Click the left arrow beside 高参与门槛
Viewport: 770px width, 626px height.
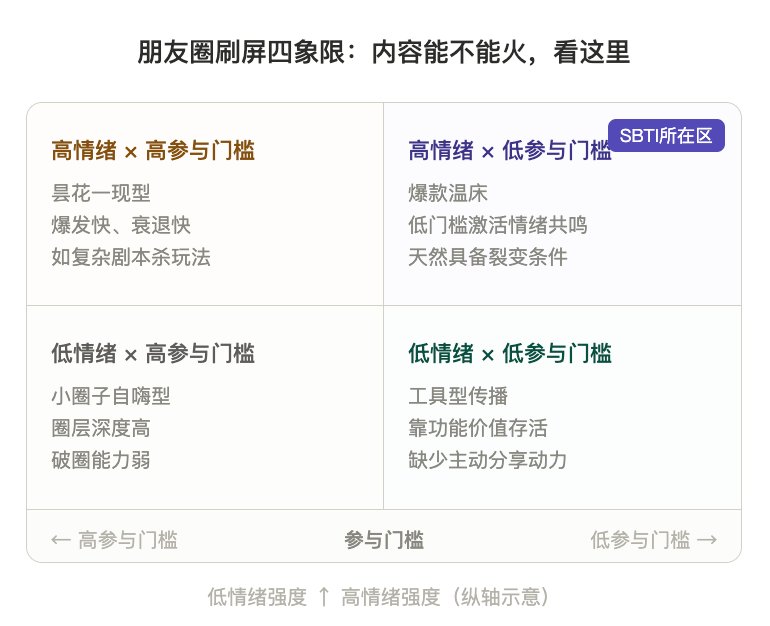coord(61,540)
